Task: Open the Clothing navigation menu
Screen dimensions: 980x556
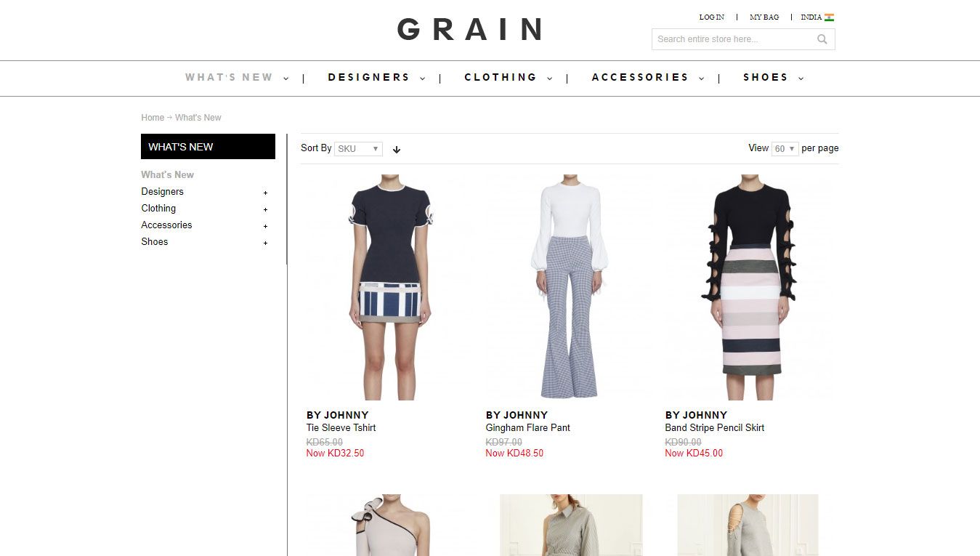Action: (x=509, y=77)
